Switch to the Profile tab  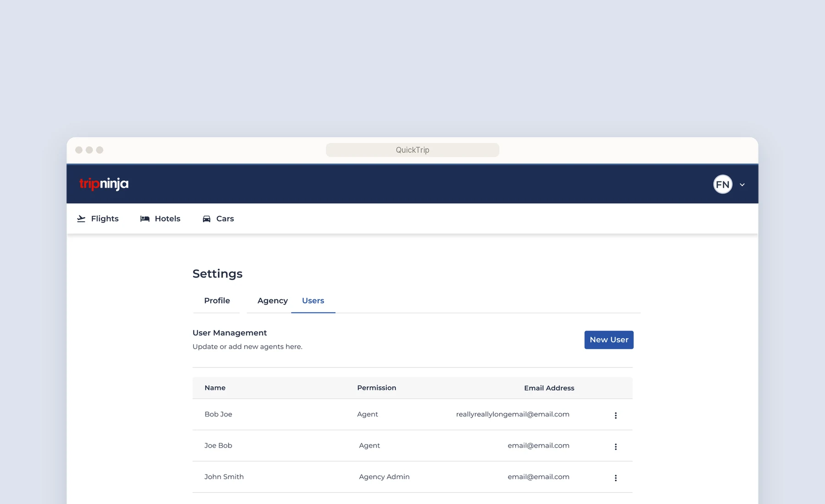point(217,301)
